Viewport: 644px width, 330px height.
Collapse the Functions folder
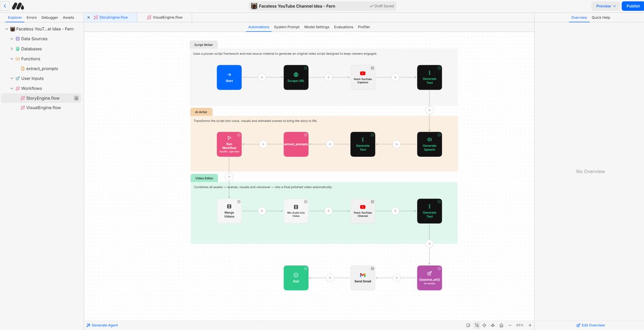(x=12, y=59)
